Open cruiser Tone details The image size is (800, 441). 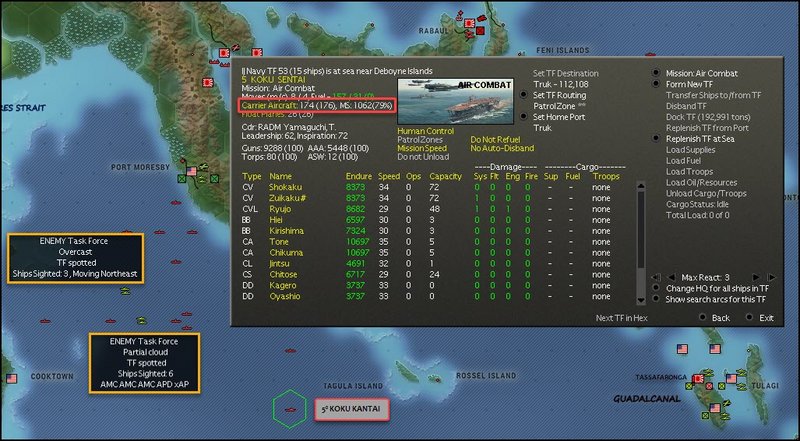click(279, 242)
